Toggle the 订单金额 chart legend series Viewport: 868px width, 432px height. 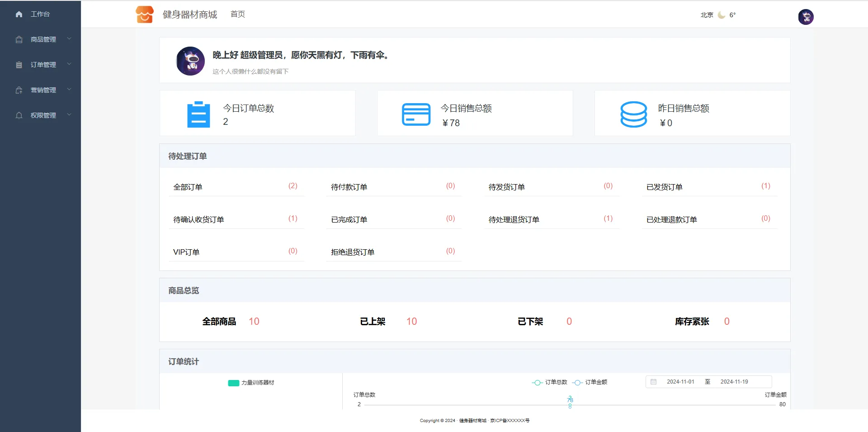coord(590,382)
